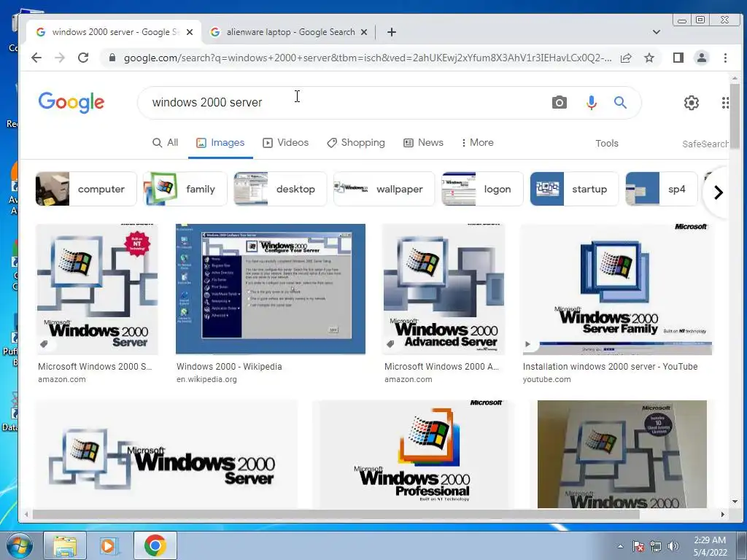Go back to the previous page
The width and height of the screenshot is (747, 560).
point(36,58)
